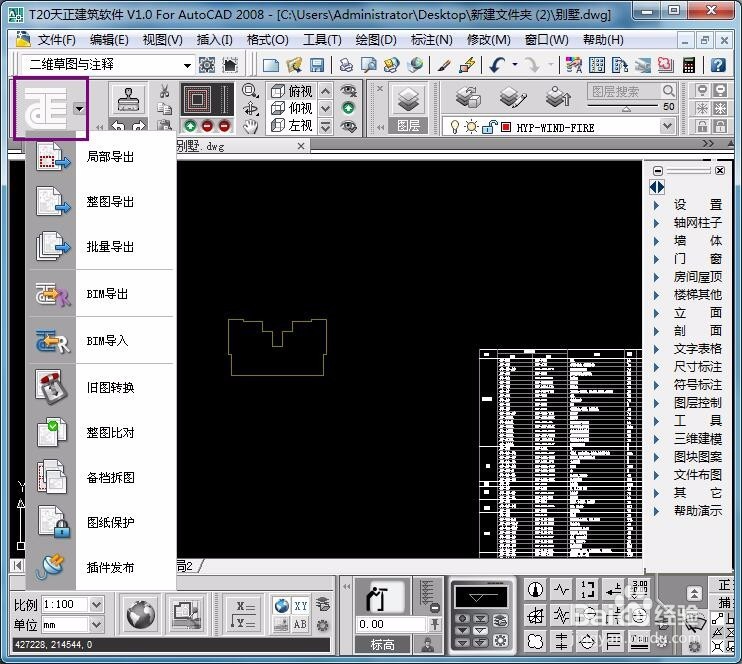Click the 插件发布 plugin publish icon

click(51, 567)
